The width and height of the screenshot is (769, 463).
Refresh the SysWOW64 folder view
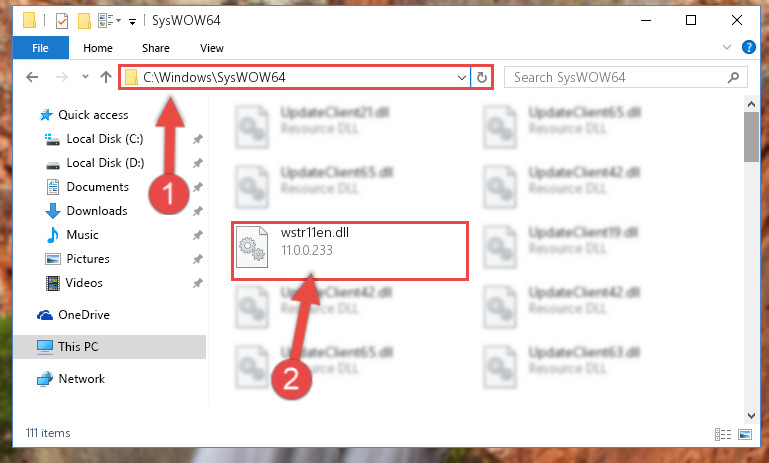[x=482, y=77]
